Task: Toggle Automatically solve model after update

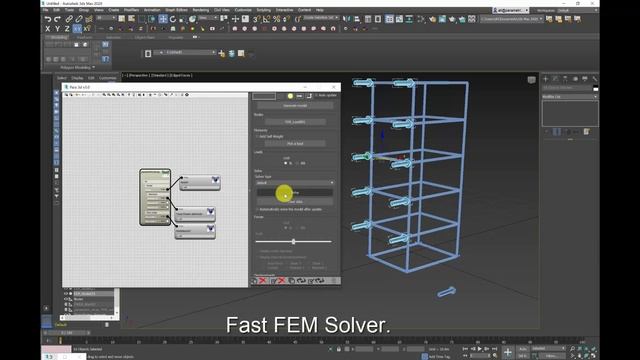Action: (257, 209)
